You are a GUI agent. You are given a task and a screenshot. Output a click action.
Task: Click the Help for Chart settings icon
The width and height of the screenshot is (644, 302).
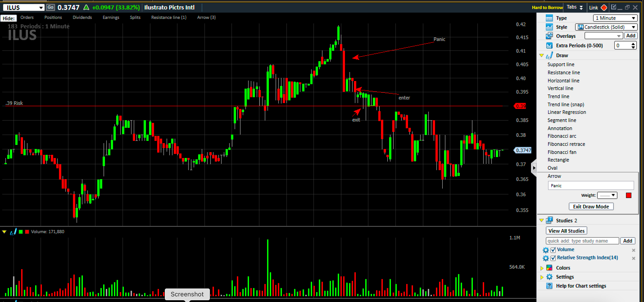click(x=549, y=286)
